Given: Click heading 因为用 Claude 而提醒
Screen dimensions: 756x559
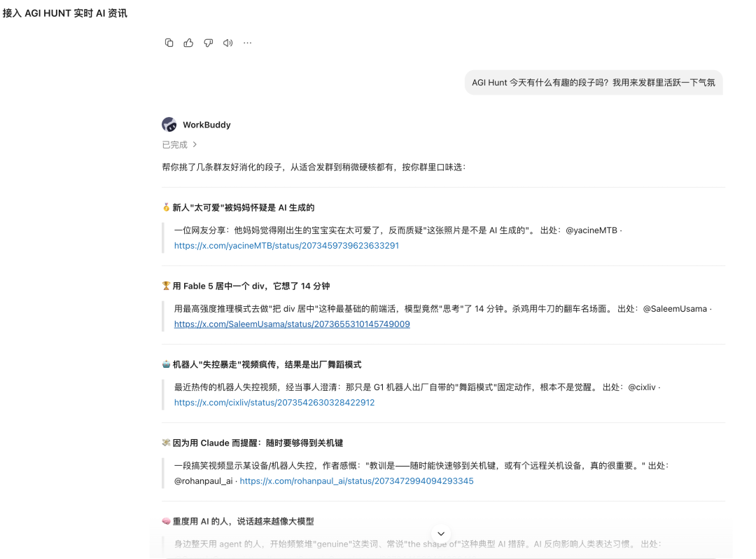Looking at the screenshot, I should coord(216,443).
